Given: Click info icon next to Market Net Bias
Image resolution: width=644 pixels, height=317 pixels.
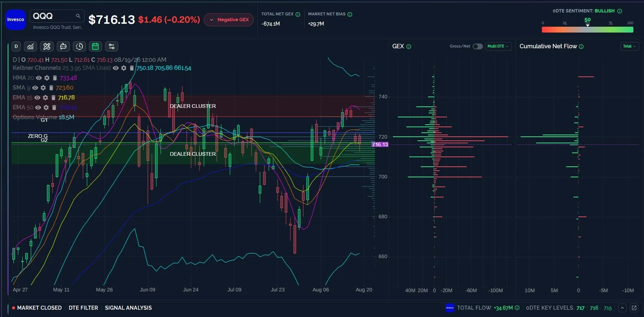Looking at the screenshot, I should tap(350, 15).
